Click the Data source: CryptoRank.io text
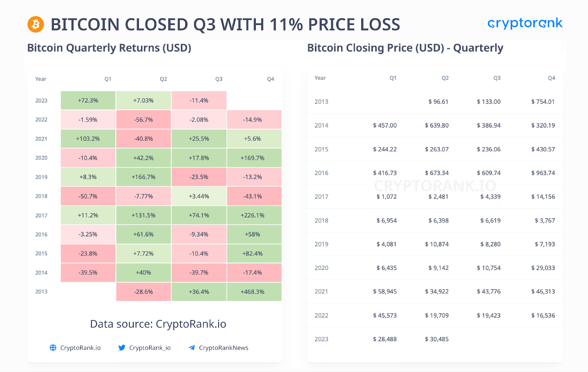The width and height of the screenshot is (588, 372). (158, 324)
